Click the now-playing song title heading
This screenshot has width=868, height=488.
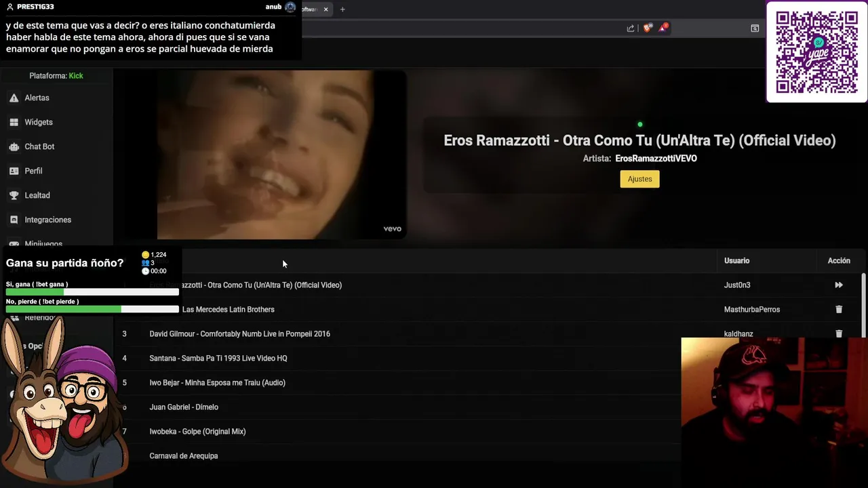pyautogui.click(x=639, y=140)
